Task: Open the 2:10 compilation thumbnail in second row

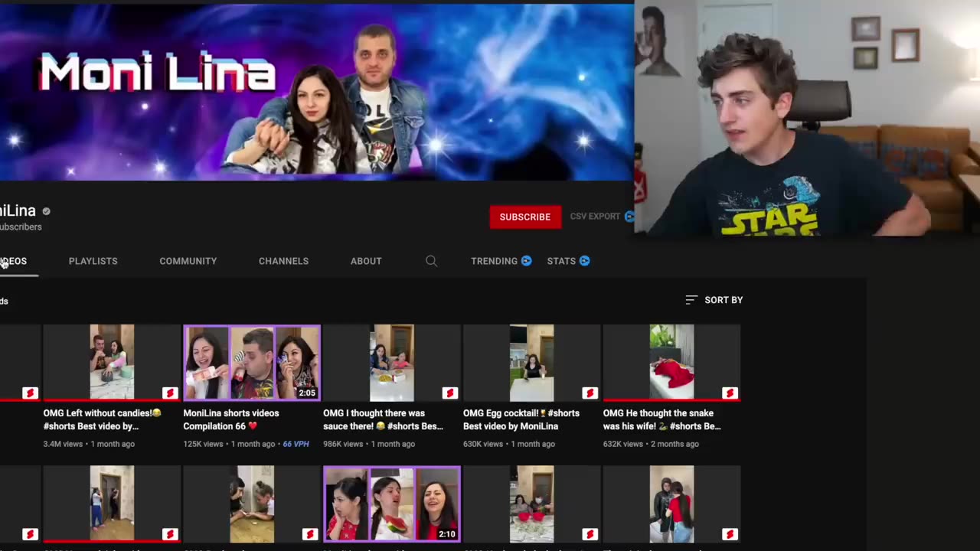Action: (392, 504)
